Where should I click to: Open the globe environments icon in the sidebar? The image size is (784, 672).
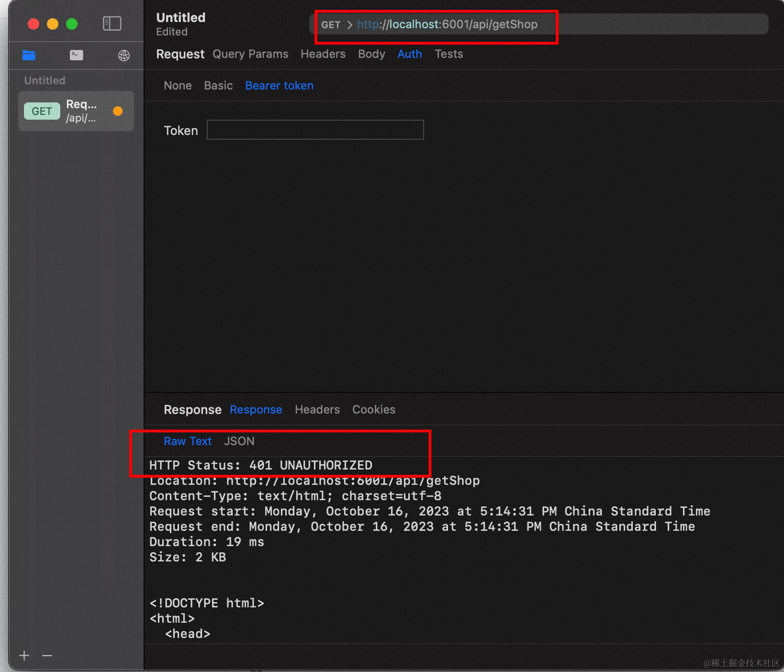click(124, 56)
